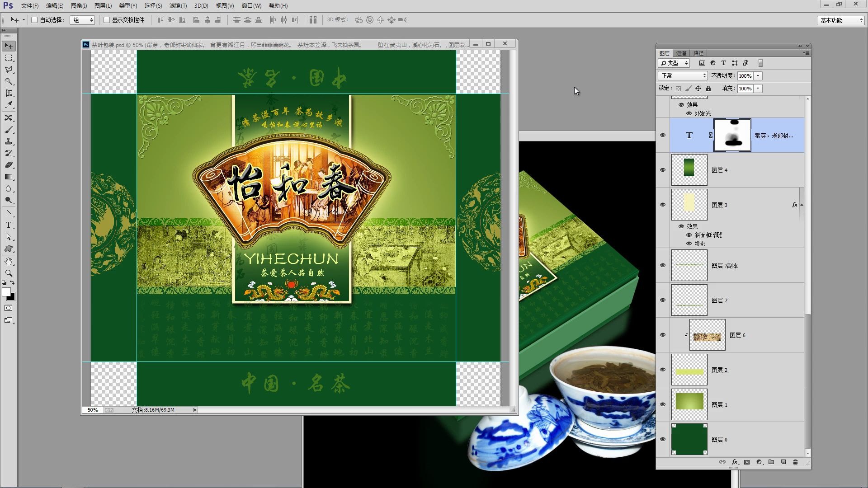
Task: Select the Hand tool
Action: 9,262
